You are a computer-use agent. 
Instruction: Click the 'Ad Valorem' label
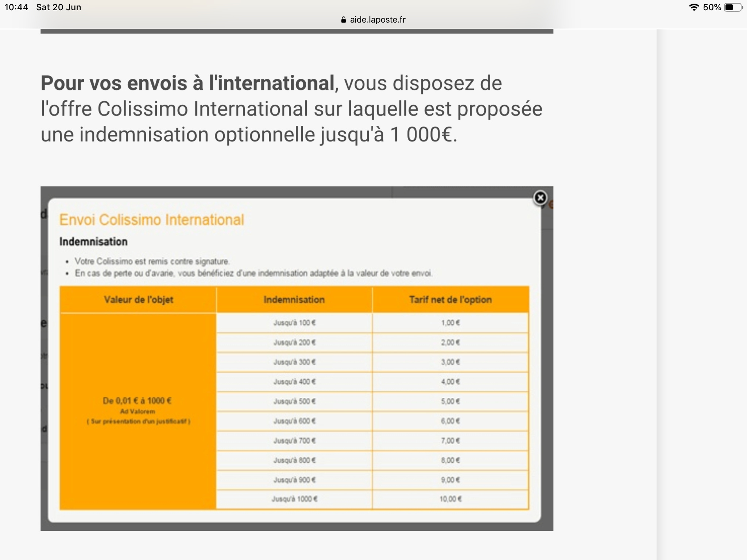tap(138, 412)
